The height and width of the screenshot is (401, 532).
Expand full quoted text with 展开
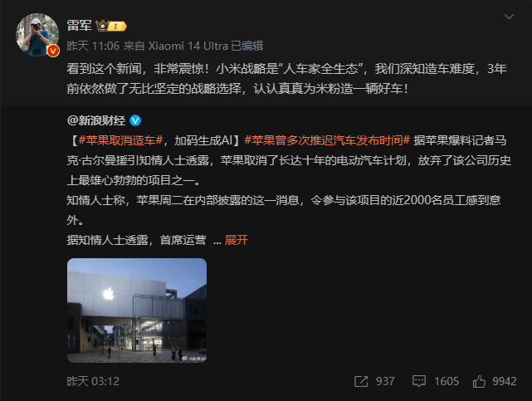237,240
